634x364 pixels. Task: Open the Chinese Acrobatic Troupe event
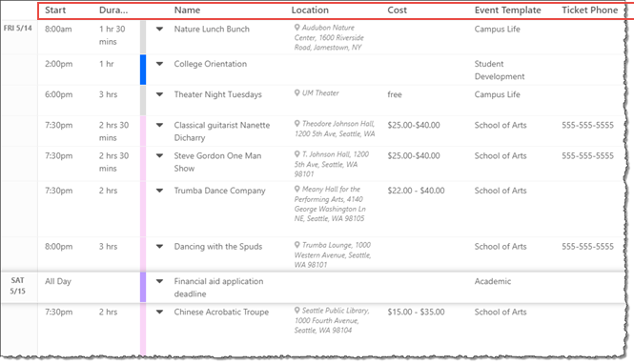[x=221, y=312]
